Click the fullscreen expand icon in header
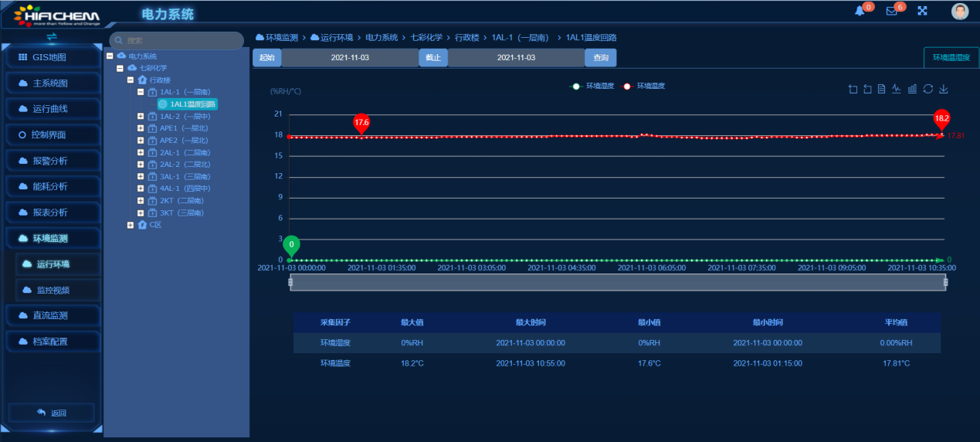This screenshot has width=980, height=442. coord(922,11)
